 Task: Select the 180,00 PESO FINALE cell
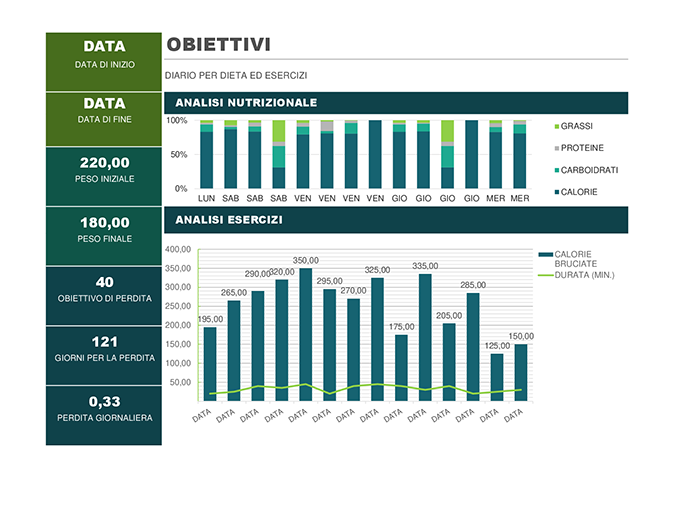click(x=104, y=236)
